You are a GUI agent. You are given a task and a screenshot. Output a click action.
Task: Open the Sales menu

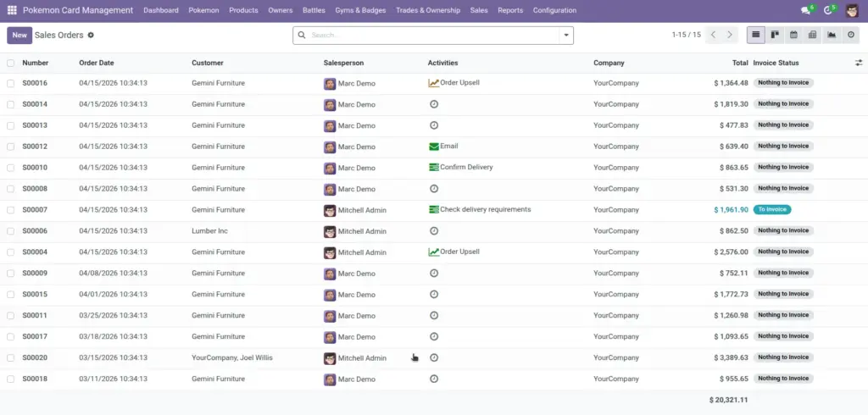click(479, 10)
